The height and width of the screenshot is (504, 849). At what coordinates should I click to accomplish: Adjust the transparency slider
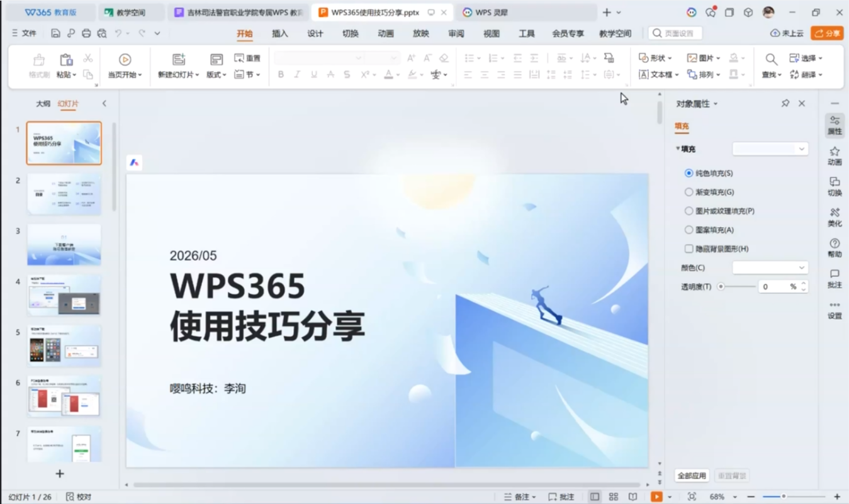736,286
